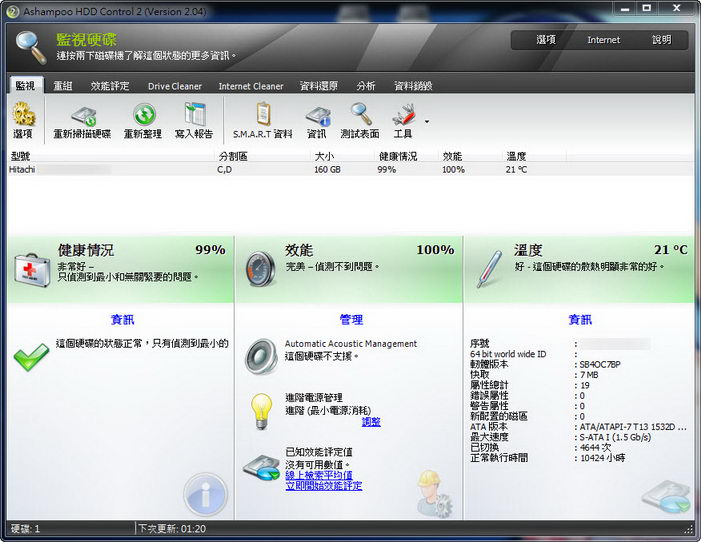The height and width of the screenshot is (542, 701).
Task: Click the 調整 power management link
Action: [x=371, y=422]
